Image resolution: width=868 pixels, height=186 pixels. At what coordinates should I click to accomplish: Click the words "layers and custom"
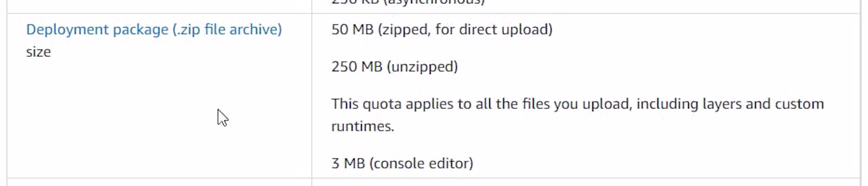[x=763, y=104]
